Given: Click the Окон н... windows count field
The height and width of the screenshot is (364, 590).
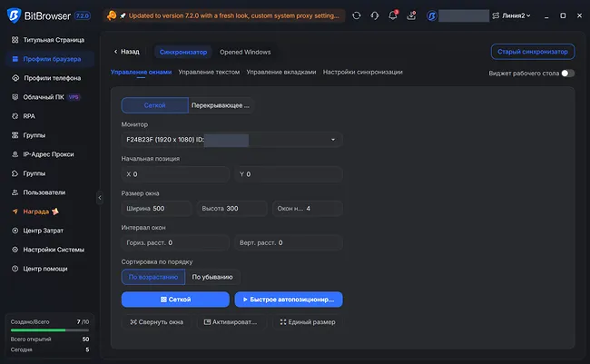Looking at the screenshot, I should click(x=308, y=209).
